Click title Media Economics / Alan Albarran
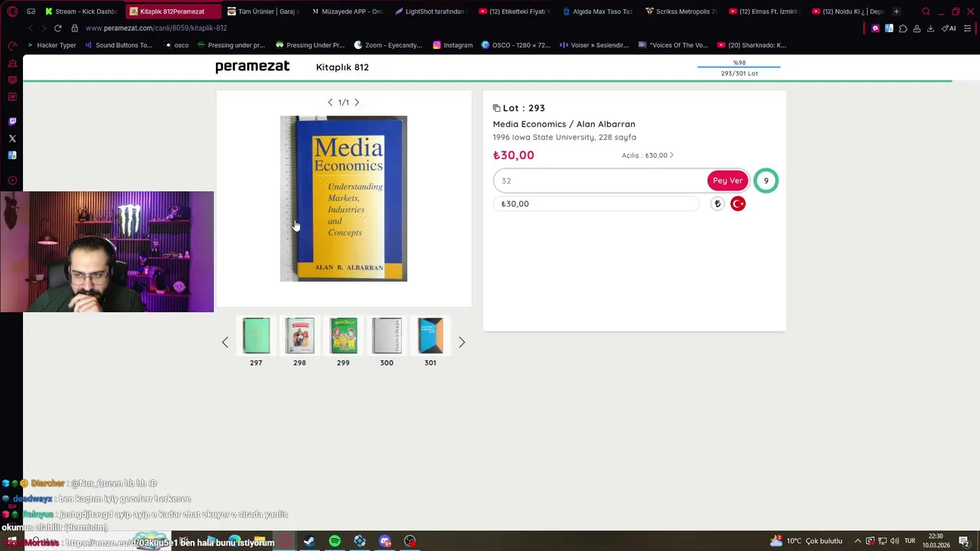 click(564, 124)
